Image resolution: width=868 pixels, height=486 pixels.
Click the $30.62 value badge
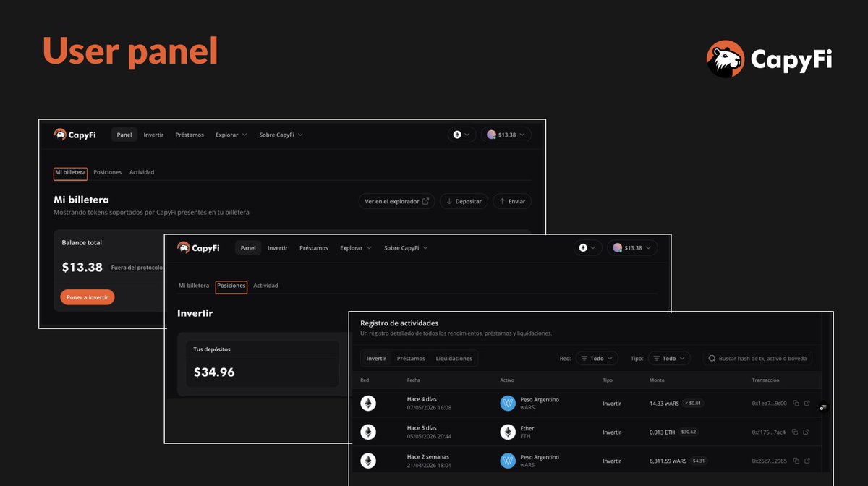pos(689,432)
